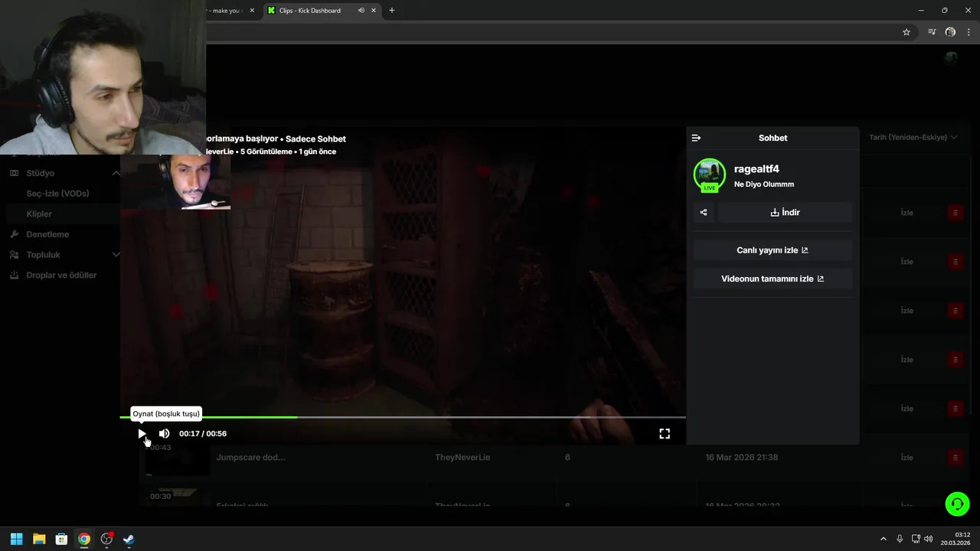Play the clip with the play button
Viewport: 980px width, 551px height.
click(x=142, y=434)
